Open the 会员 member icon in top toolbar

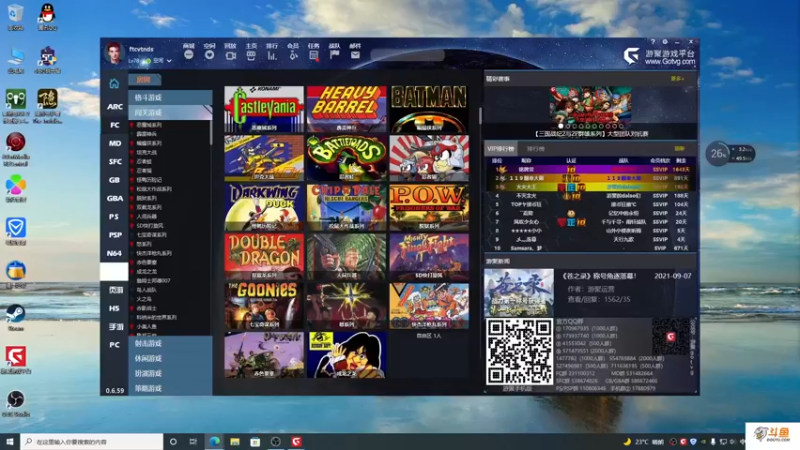point(293,55)
